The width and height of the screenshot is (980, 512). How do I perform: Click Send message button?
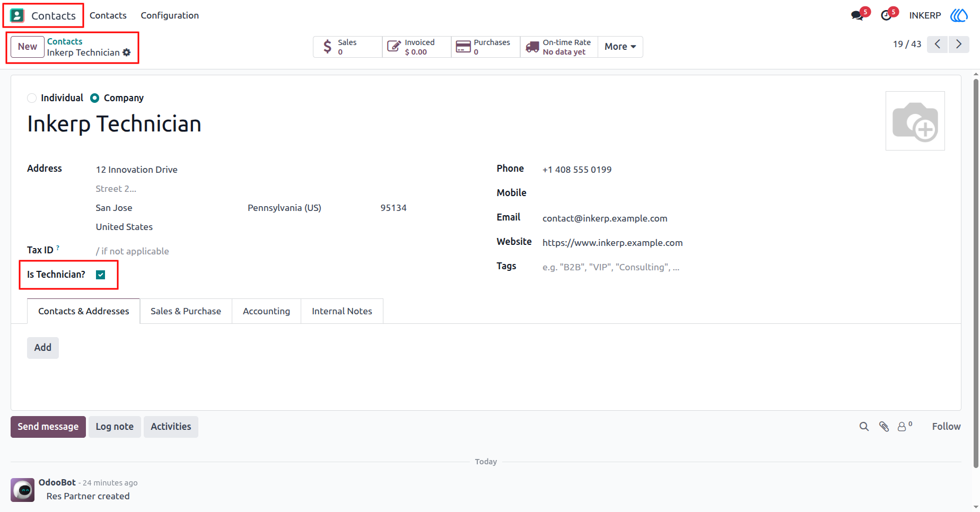tap(48, 427)
